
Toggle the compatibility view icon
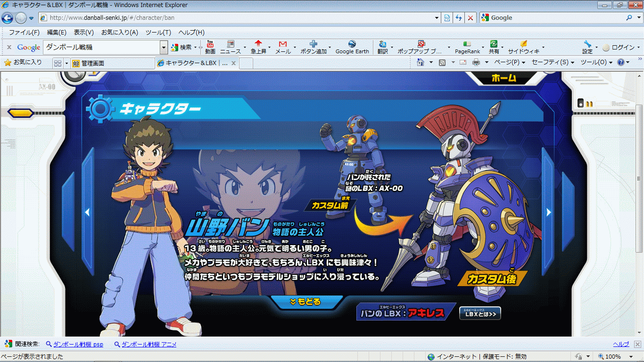pos(447,18)
